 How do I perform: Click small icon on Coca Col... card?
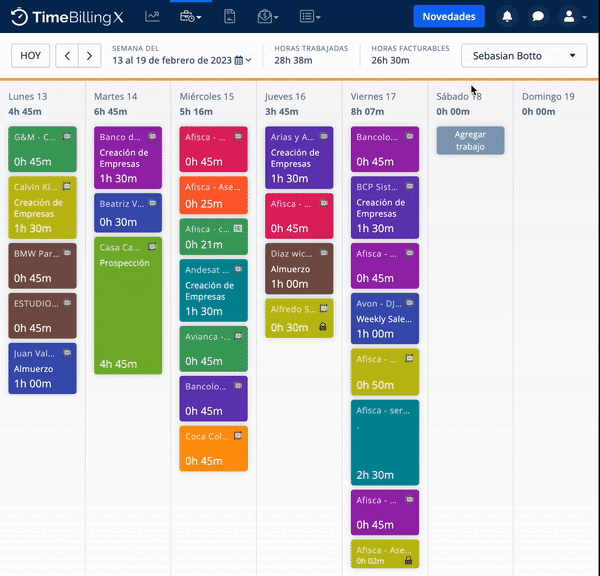click(x=238, y=436)
